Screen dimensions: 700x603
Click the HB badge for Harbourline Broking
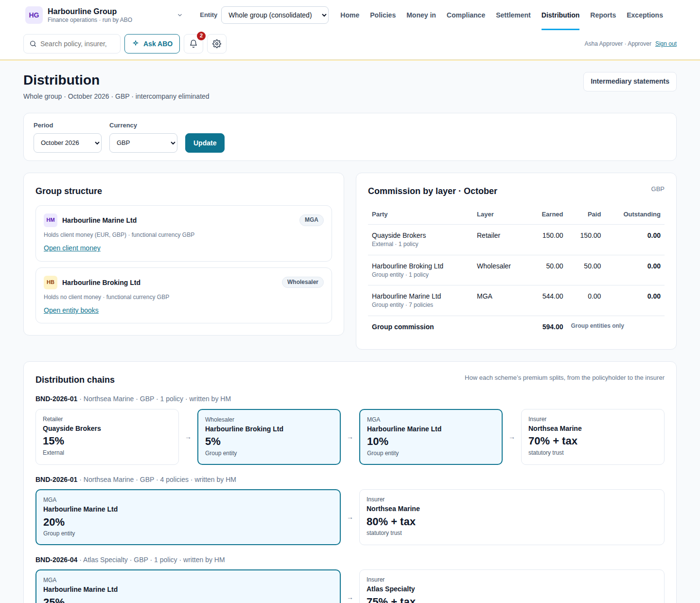pyautogui.click(x=51, y=283)
